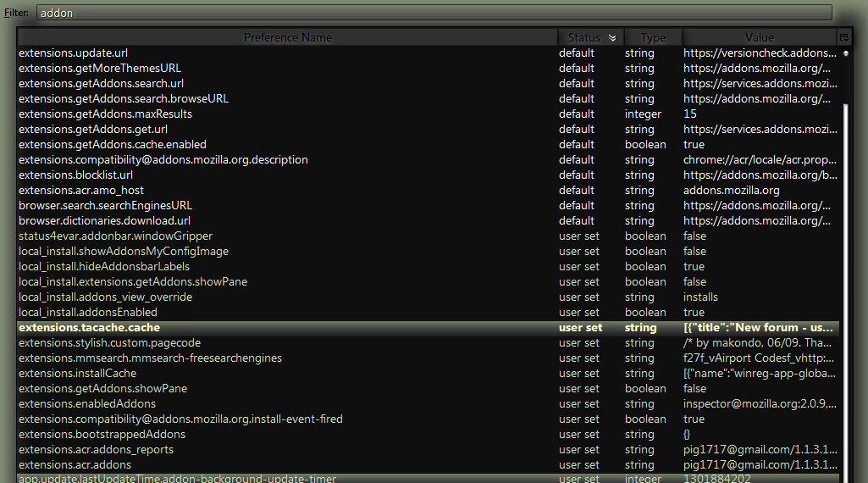This screenshot has width=868, height=483.
Task: Select extensions.acr.addons_reports row
Action: [x=428, y=449]
